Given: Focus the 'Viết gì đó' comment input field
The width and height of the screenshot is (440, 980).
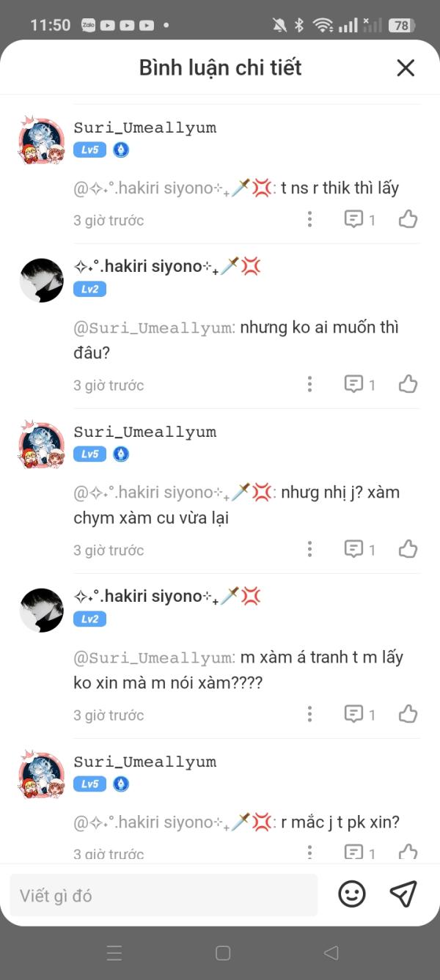Looking at the screenshot, I should pos(164,895).
